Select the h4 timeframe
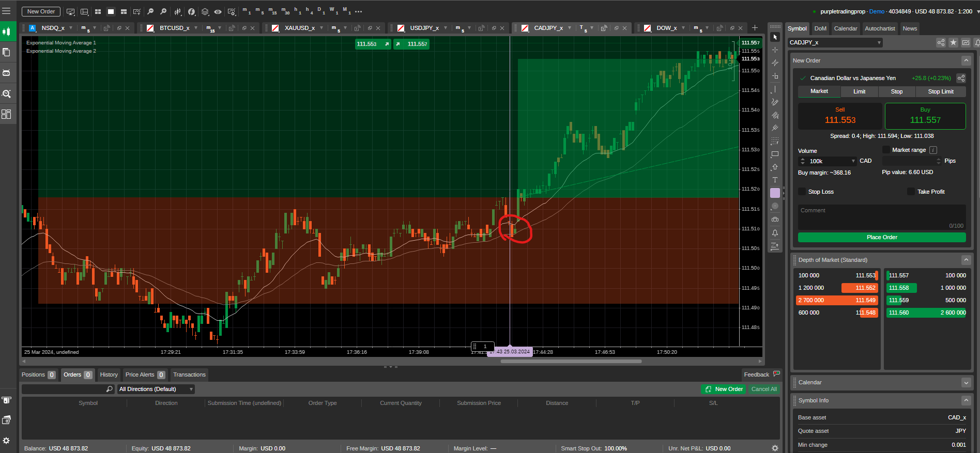The image size is (980, 453). click(x=310, y=11)
